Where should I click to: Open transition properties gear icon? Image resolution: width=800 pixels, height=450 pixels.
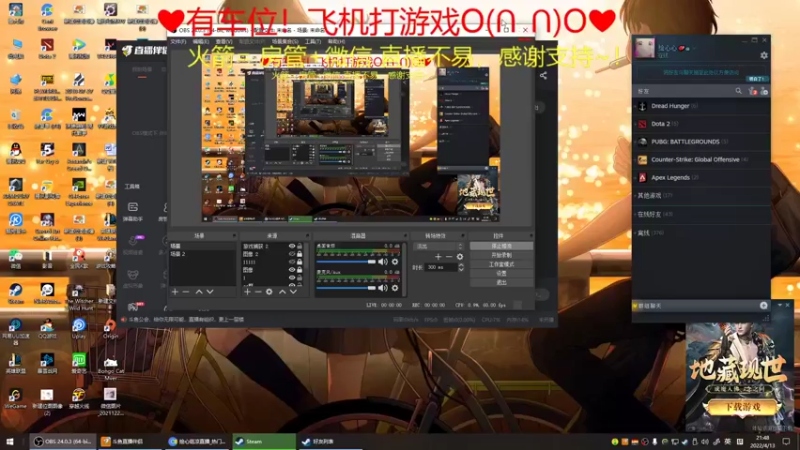(x=460, y=257)
